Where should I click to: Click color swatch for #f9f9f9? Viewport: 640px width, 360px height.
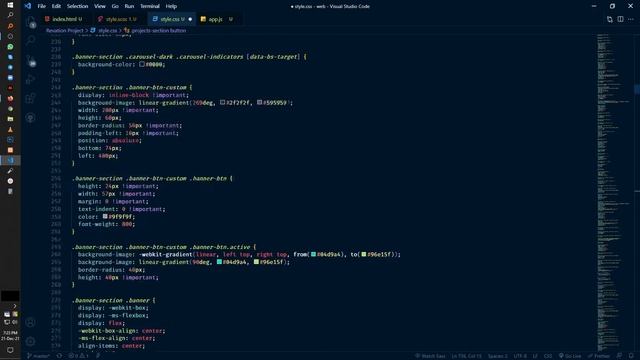(105, 216)
